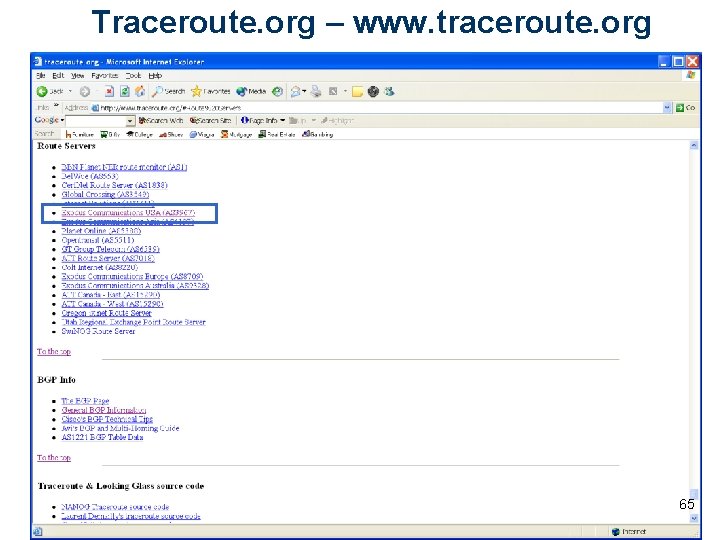Screen dimensions: 720x540
Task: Click Google toolbar Search Web button
Action: (161, 120)
